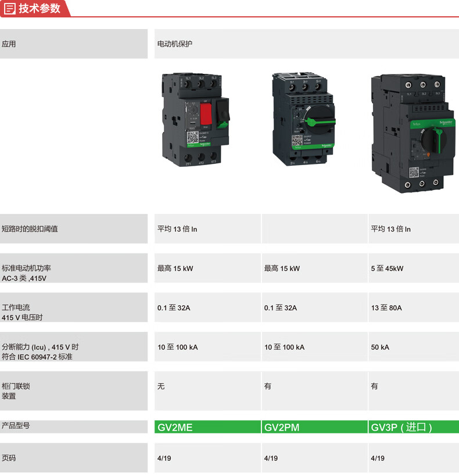Click the 短路时的脱扣阈值 row label
Image resolution: width=459 pixels, height=476 pixels.
pos(30,229)
